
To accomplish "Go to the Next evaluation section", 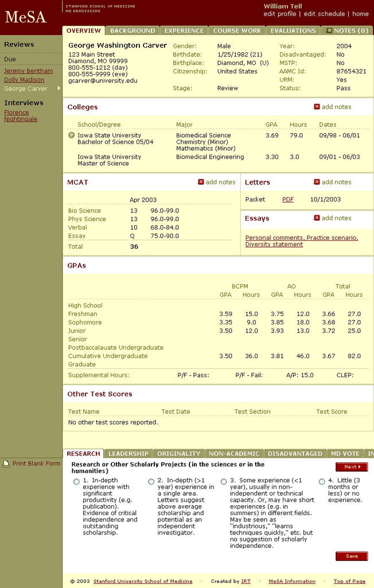I will pos(351,467).
